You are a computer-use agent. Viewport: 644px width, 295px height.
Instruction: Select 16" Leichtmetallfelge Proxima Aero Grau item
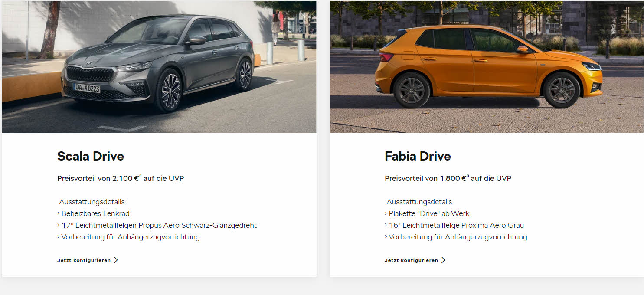point(454,225)
